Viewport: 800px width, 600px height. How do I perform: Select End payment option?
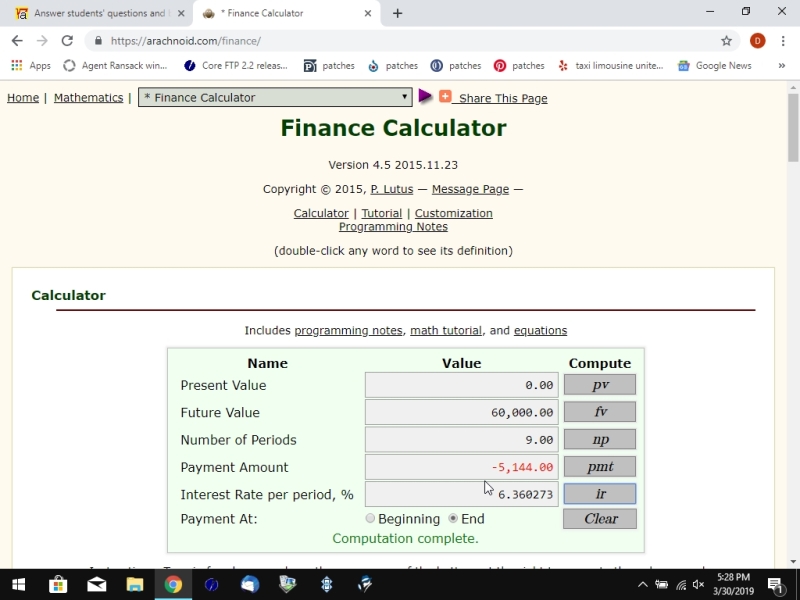pos(453,518)
